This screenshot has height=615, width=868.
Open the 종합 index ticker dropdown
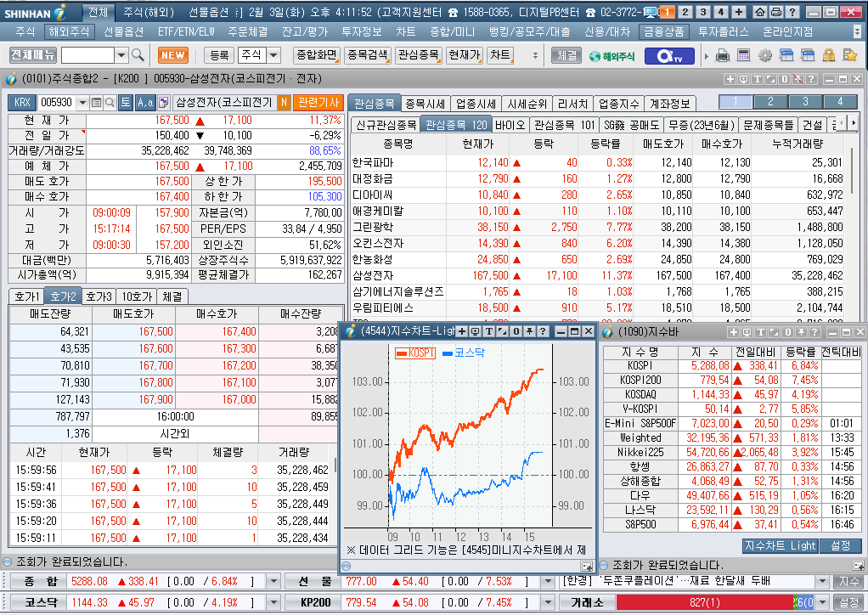pos(273,581)
